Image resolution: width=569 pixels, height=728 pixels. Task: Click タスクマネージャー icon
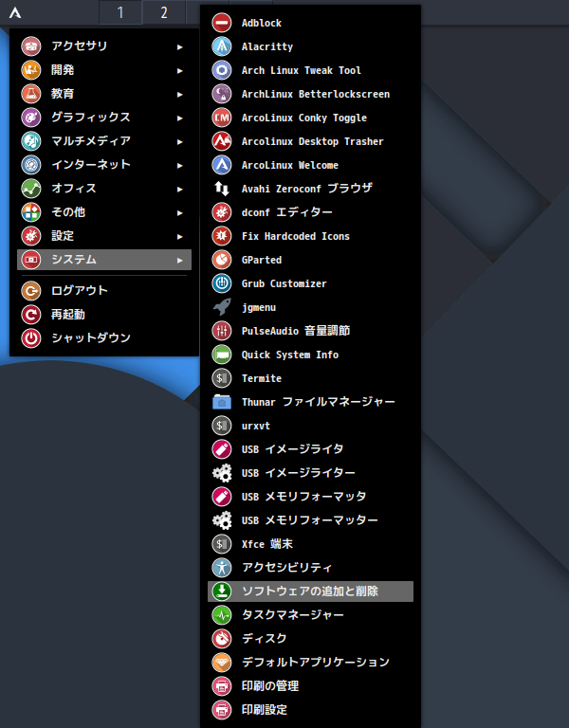(222, 614)
